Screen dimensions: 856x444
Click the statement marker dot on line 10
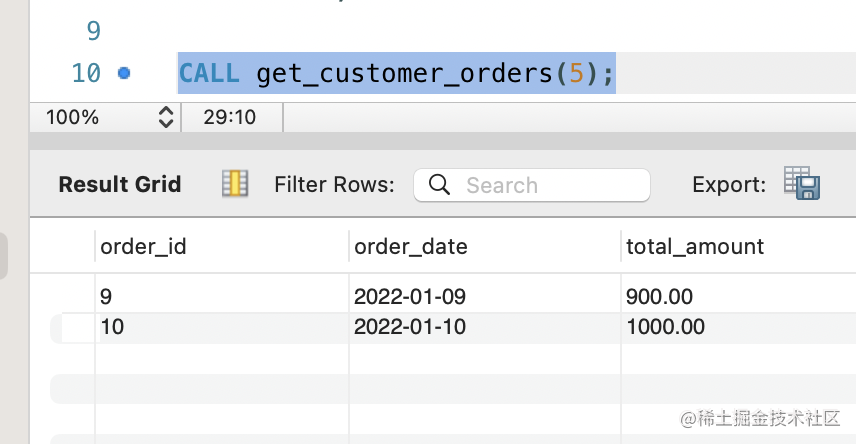pos(124,73)
